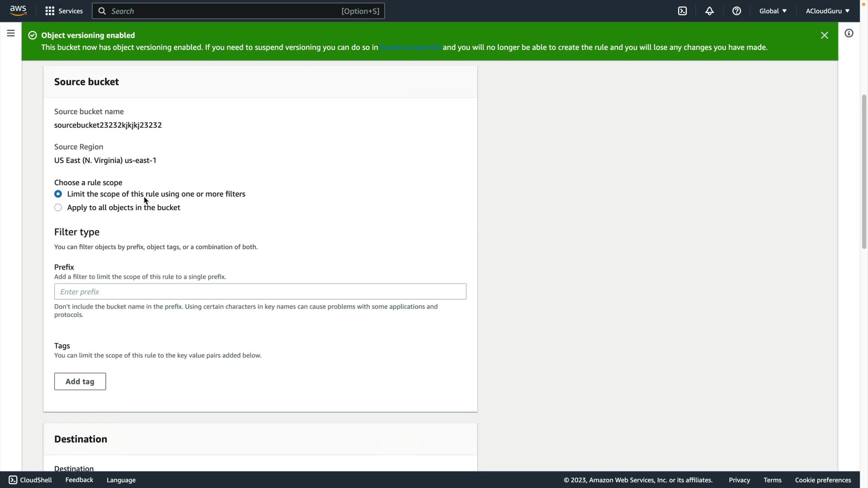The image size is (868, 488).
Task: Select Apply to all objects option
Action: click(58, 207)
